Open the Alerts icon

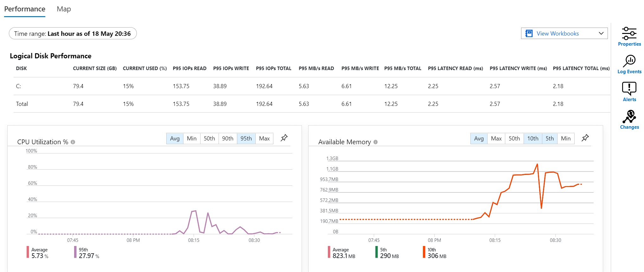(x=629, y=88)
